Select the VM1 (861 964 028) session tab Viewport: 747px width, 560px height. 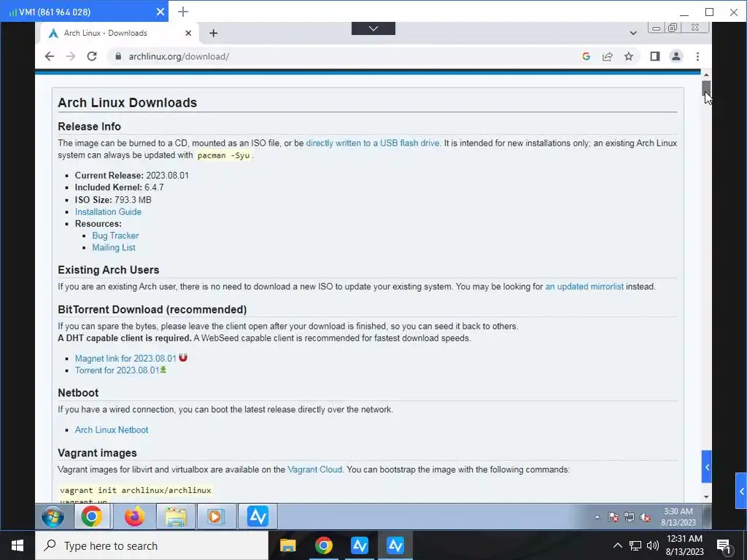click(x=85, y=12)
